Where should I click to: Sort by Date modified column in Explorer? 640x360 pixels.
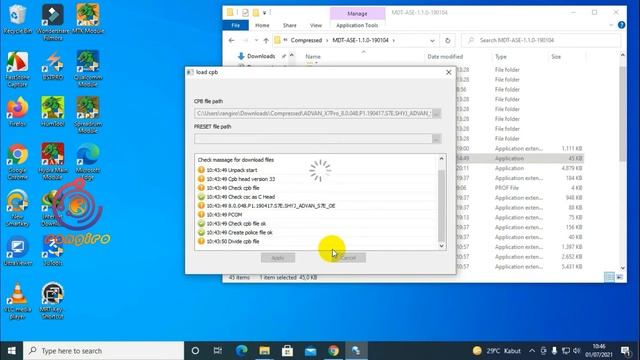click(x=445, y=57)
